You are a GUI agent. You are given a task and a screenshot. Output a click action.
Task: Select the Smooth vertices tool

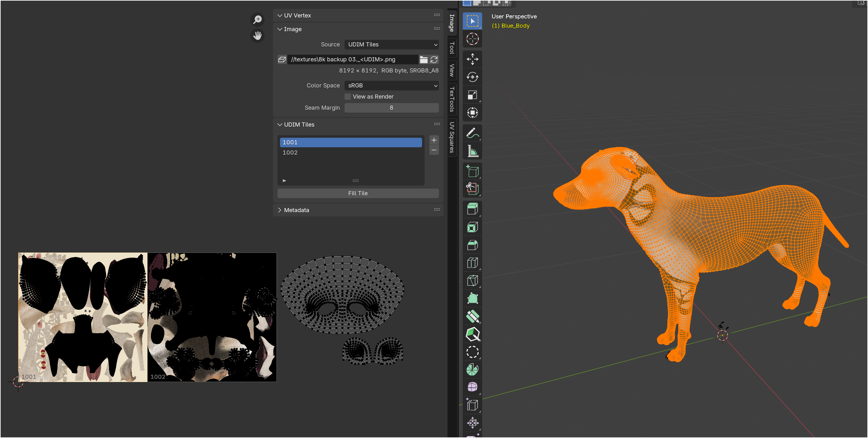(472, 387)
